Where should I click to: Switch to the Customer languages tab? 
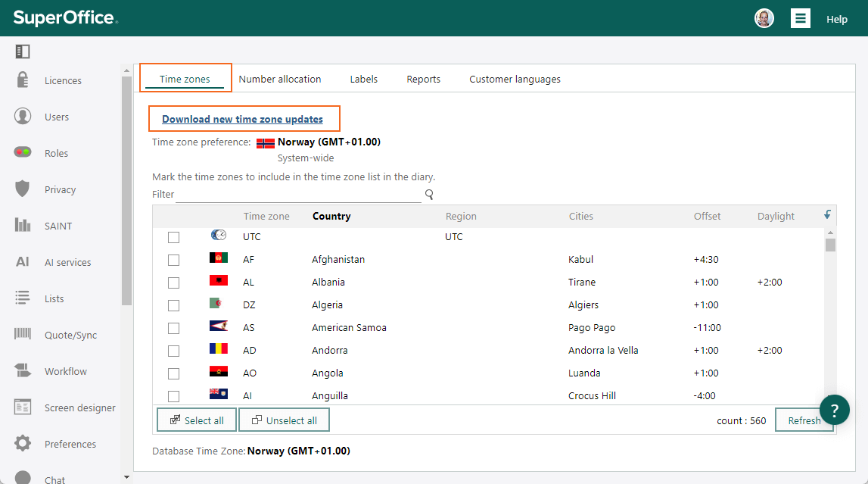pos(515,80)
